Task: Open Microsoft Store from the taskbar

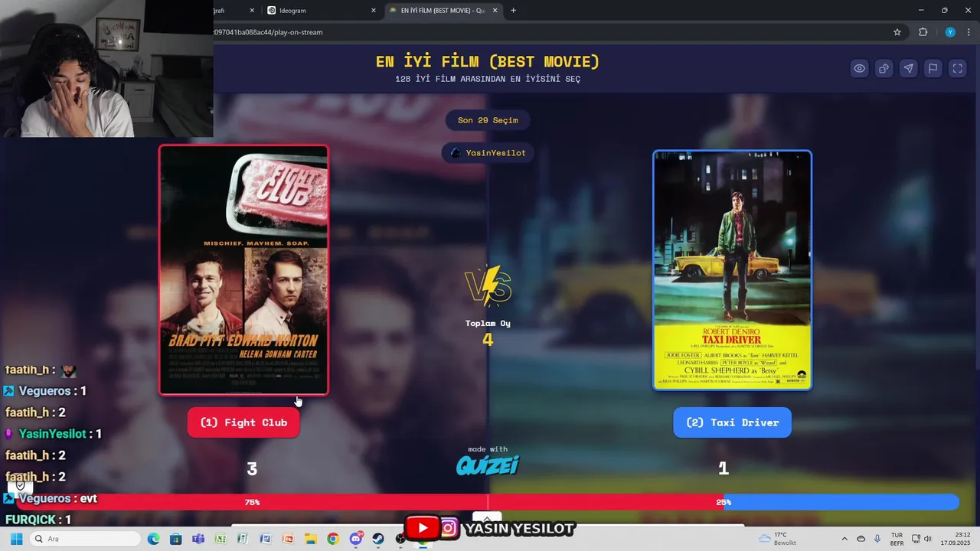Action: (x=175, y=539)
